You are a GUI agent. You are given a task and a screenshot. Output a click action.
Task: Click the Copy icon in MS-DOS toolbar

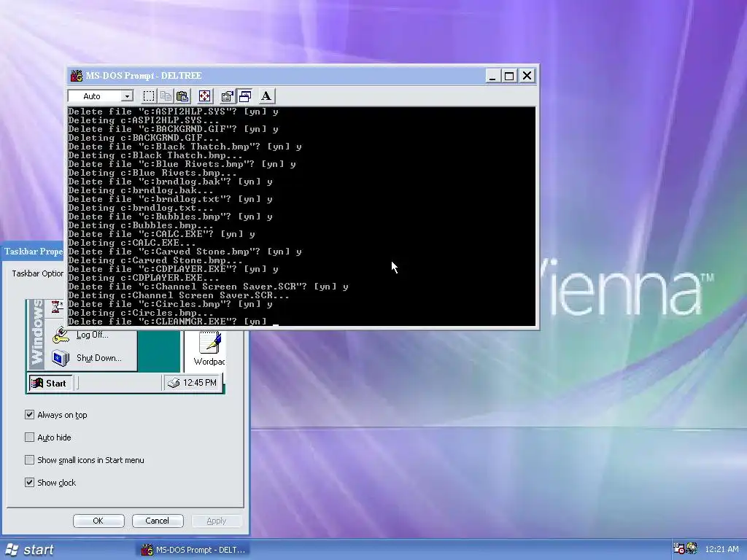(166, 96)
